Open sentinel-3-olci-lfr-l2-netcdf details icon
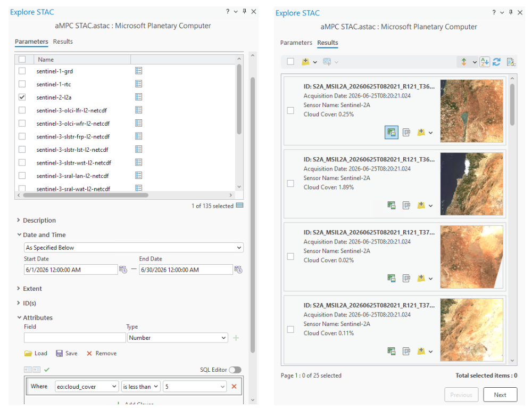This screenshot has height=408, width=532. 138,110
